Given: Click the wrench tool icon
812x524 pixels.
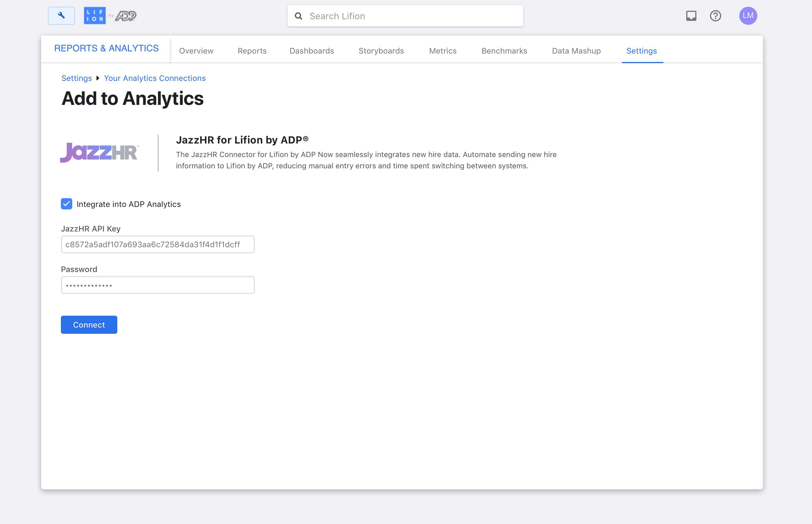Looking at the screenshot, I should point(61,16).
